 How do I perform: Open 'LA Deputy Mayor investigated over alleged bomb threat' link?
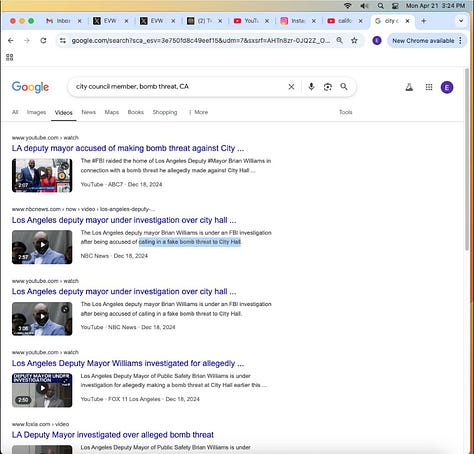(113, 435)
